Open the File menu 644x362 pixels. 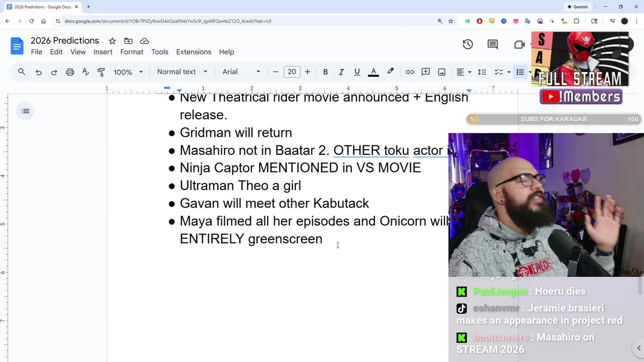coord(36,52)
